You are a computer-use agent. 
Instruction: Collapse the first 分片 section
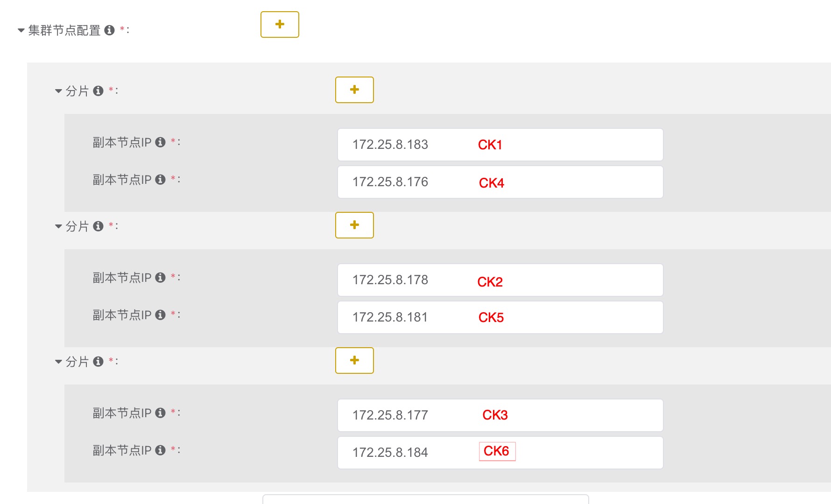(58, 91)
